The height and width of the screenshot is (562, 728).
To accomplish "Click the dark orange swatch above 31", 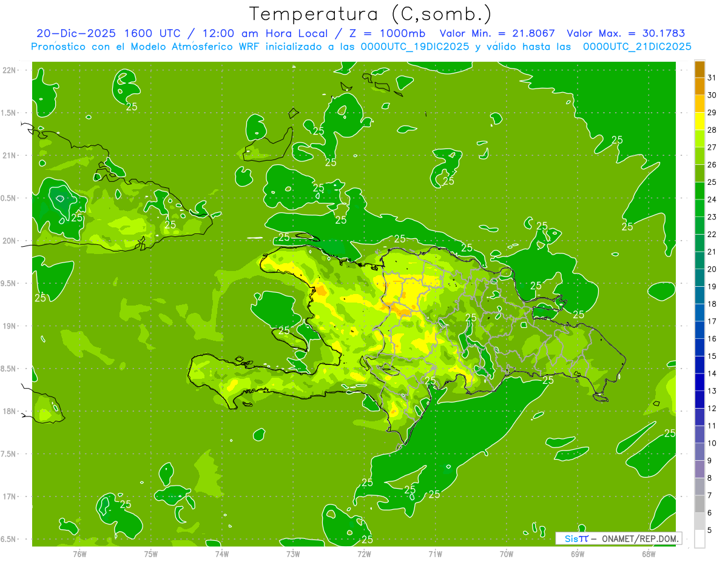I will pos(699,69).
